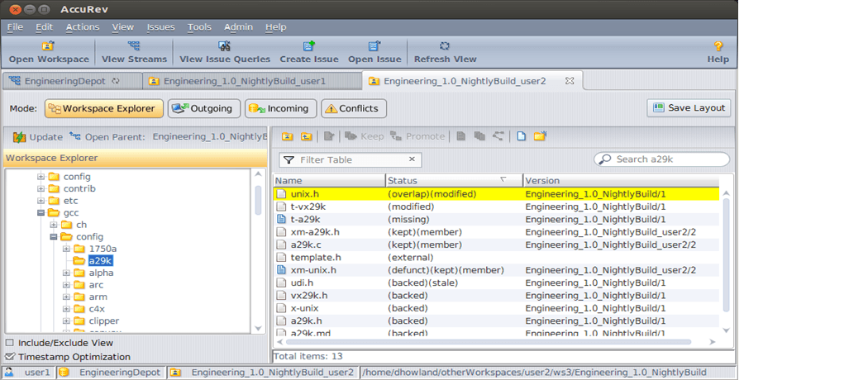Select the unix.h file row
The height and width of the screenshot is (380, 868).
coord(497,194)
